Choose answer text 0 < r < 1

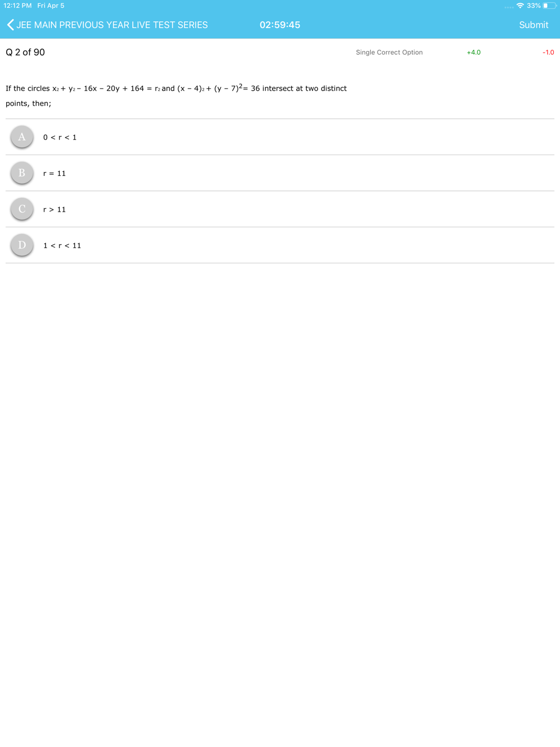click(x=60, y=137)
